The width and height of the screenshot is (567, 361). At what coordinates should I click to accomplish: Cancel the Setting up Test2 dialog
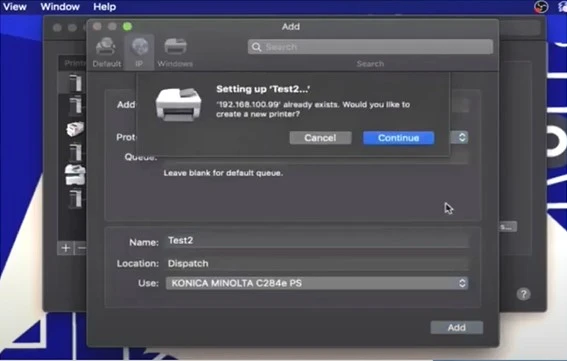[320, 138]
